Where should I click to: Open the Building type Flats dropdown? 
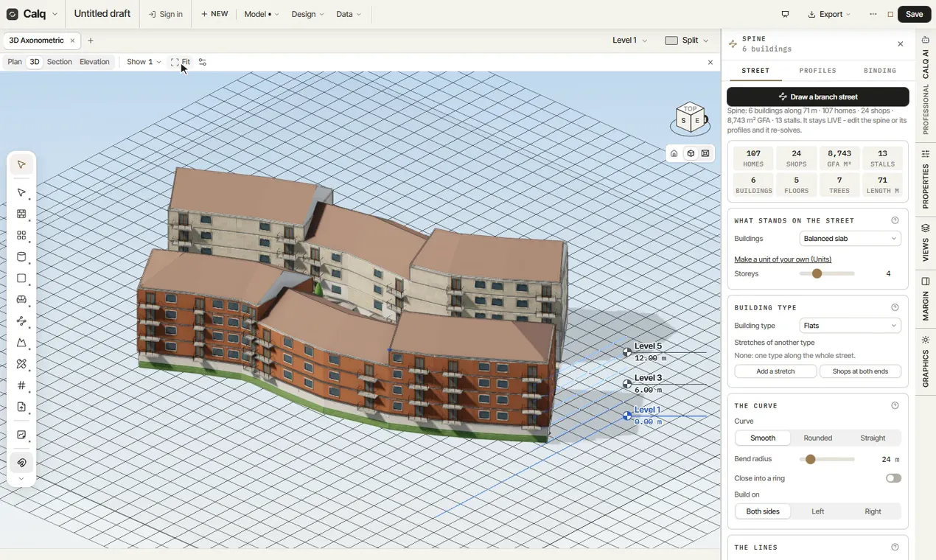850,326
